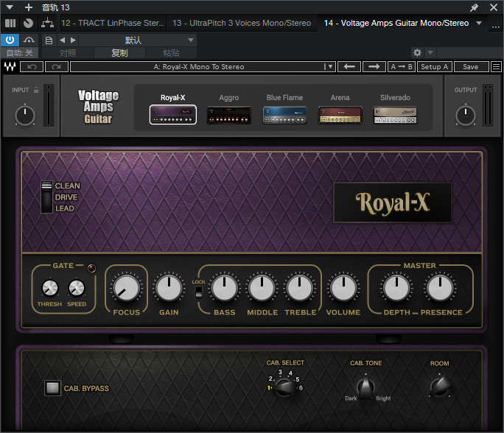Click the redo arrow in Waves toolbar
This screenshot has width=504, height=433.
pyautogui.click(x=55, y=67)
